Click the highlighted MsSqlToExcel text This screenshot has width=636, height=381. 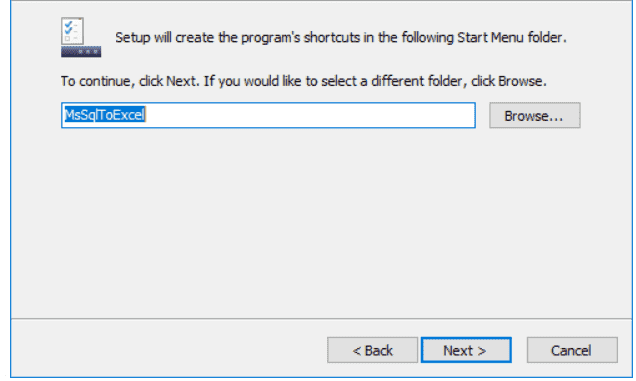105,115
